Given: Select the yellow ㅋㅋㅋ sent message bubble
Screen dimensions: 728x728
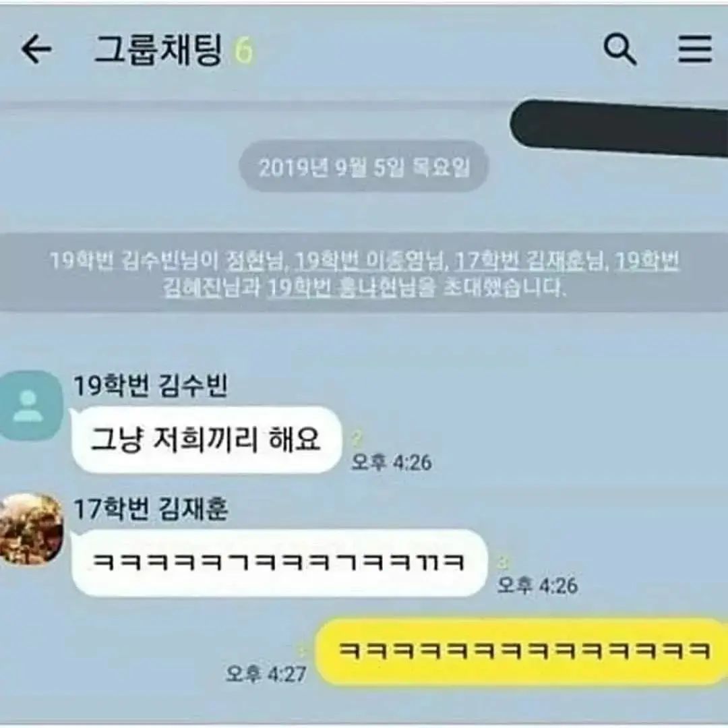Looking at the screenshot, I should tap(521, 651).
